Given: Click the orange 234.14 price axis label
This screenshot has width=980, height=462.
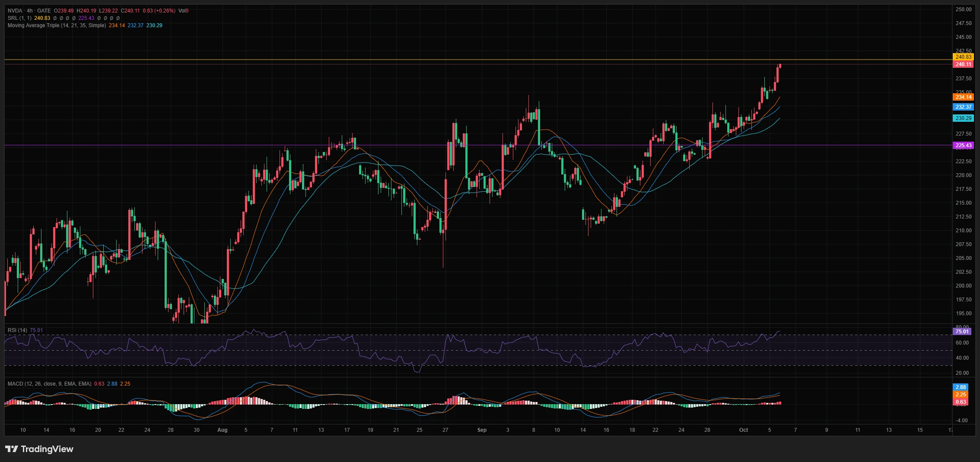Looking at the screenshot, I should pos(963,97).
